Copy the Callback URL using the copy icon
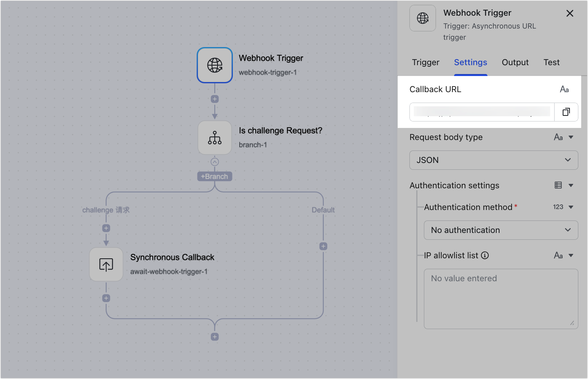The image size is (588, 379). [566, 112]
